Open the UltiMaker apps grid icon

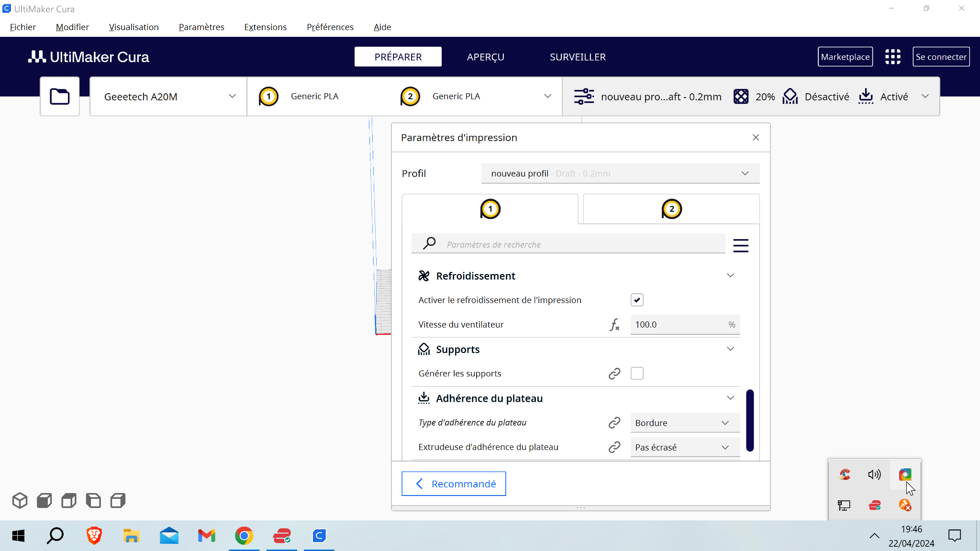[x=892, y=56]
